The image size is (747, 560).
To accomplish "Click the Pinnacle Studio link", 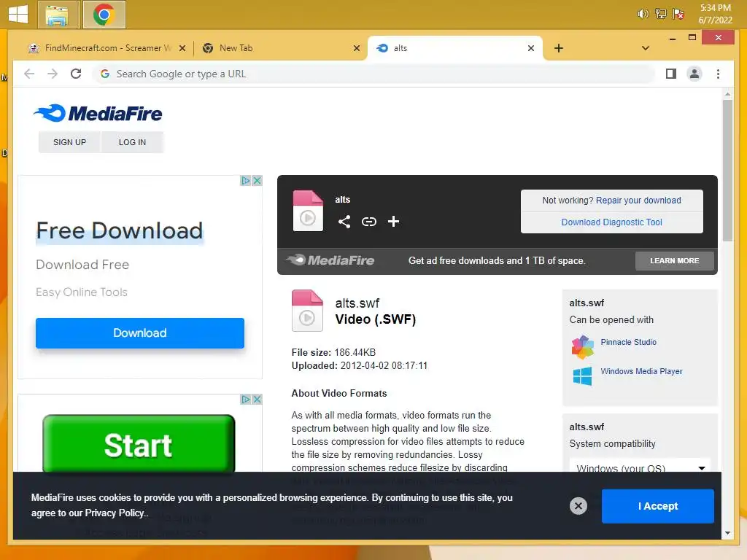I will click(628, 342).
